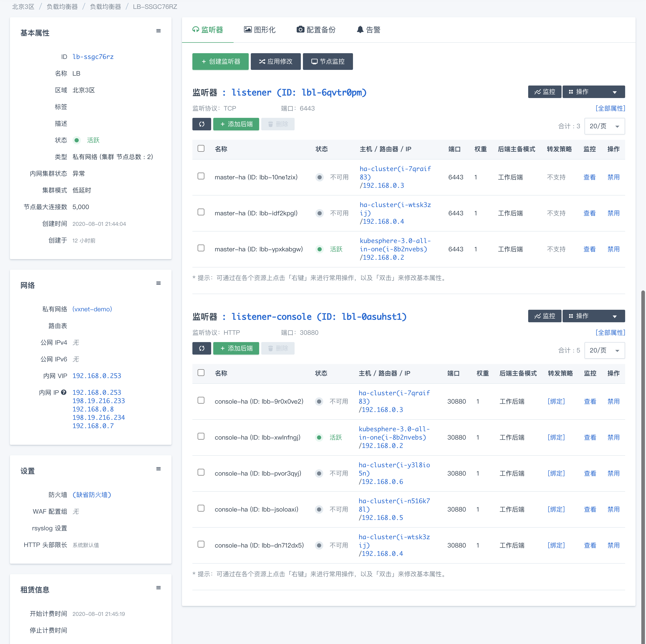Check the lbb-ypxkabgw backend checkbox
The width and height of the screenshot is (646, 644).
pos(201,248)
